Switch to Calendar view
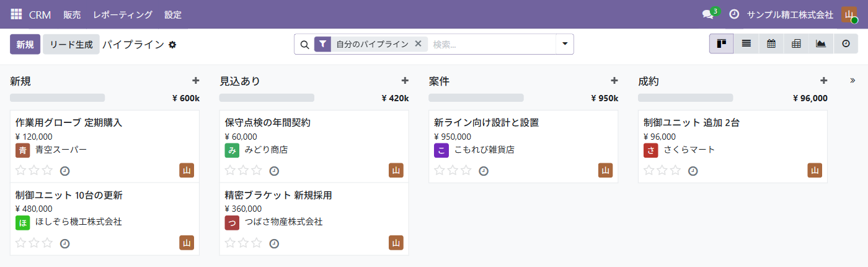The height and width of the screenshot is (267, 868). (771, 44)
